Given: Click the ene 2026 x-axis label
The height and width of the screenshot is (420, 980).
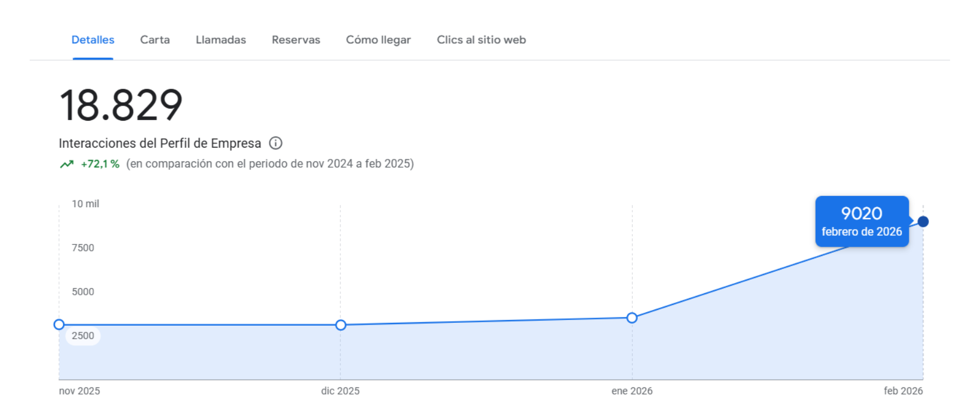Looking at the screenshot, I should click(632, 391).
